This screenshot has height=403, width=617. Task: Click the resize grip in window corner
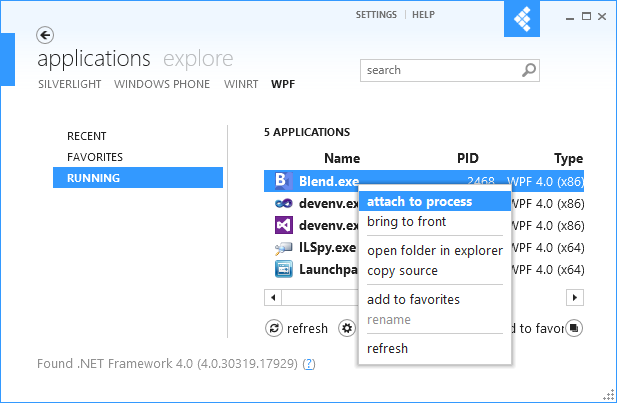click(609, 395)
